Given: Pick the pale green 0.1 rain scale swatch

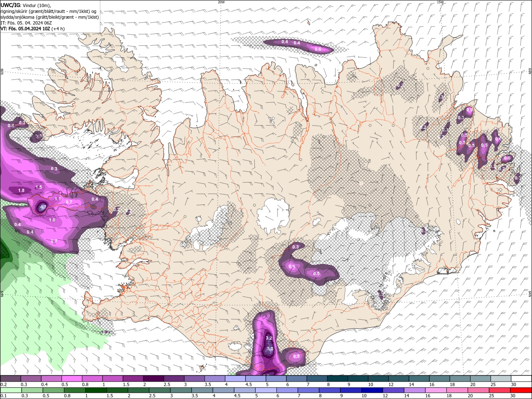Looking at the screenshot, I should [x=11, y=390].
